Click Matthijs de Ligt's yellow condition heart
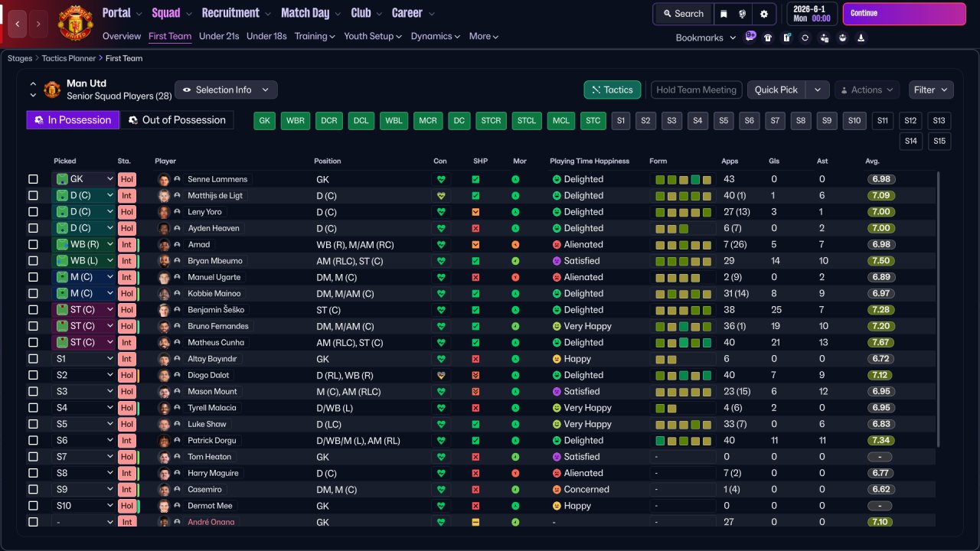The height and width of the screenshot is (551, 980). (x=440, y=195)
